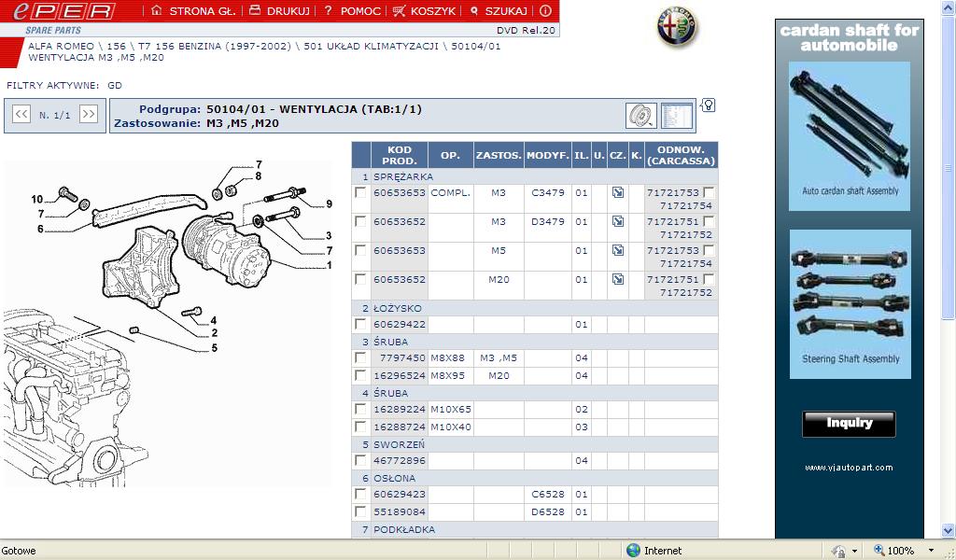Tick checkbox for screw 16296524

point(360,375)
